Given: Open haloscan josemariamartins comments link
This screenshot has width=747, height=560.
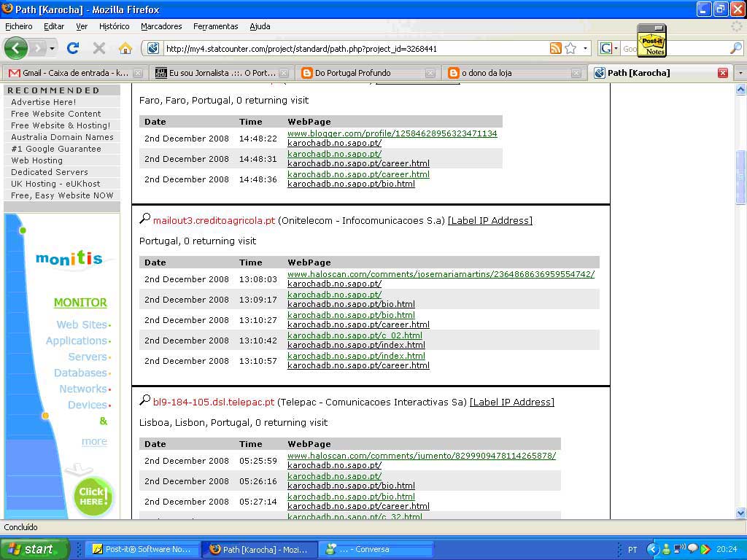Looking at the screenshot, I should point(441,274).
